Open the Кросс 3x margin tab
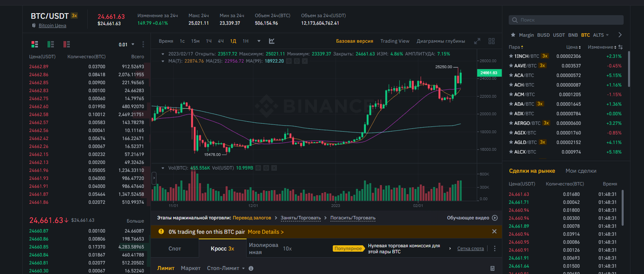 point(222,249)
